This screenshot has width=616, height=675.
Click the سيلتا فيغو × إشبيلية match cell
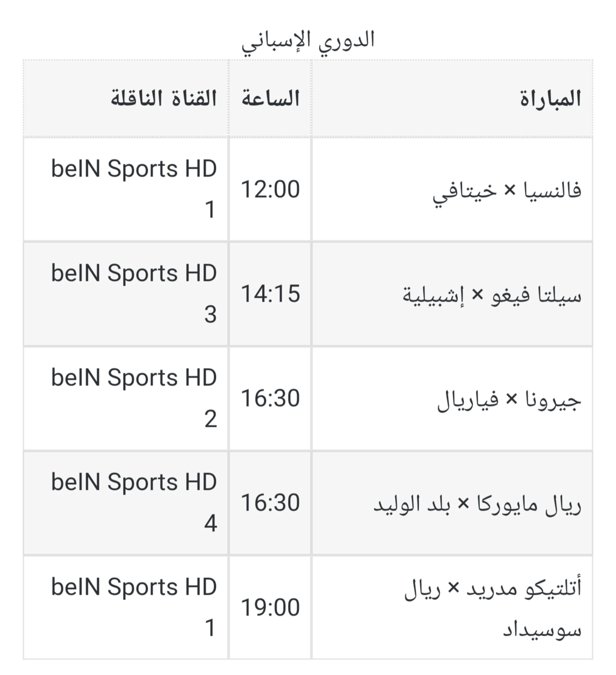pos(452,294)
